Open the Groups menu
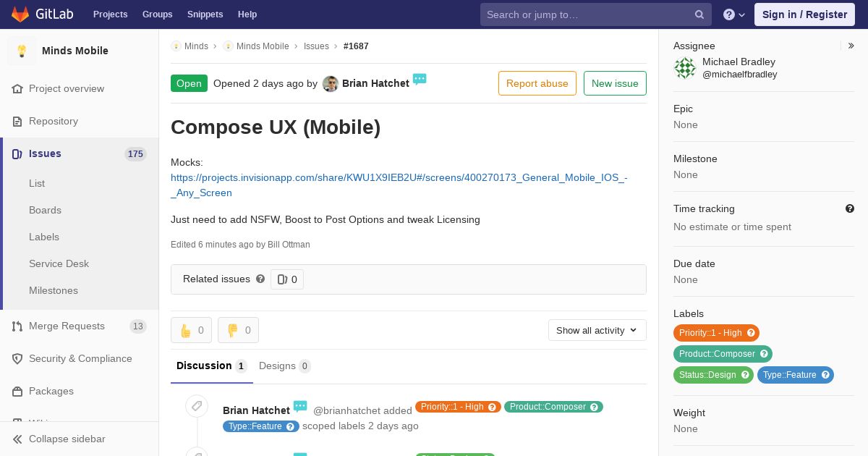The image size is (868, 456). (157, 14)
